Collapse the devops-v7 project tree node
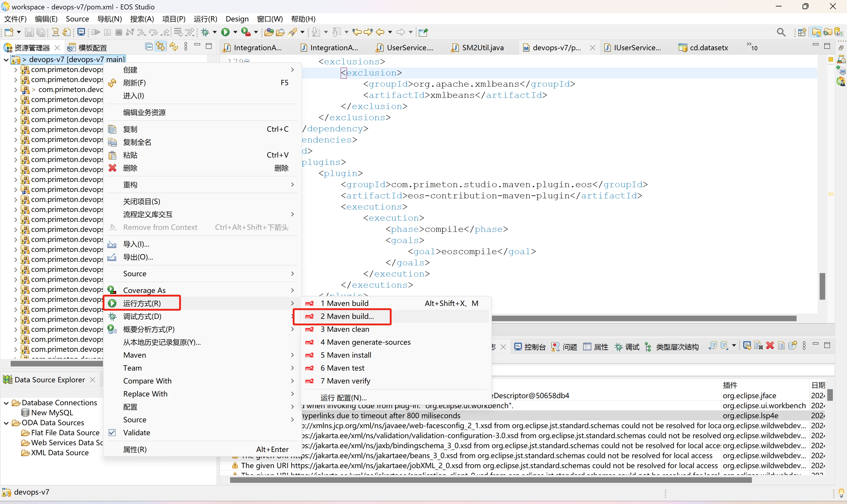 click(6, 60)
